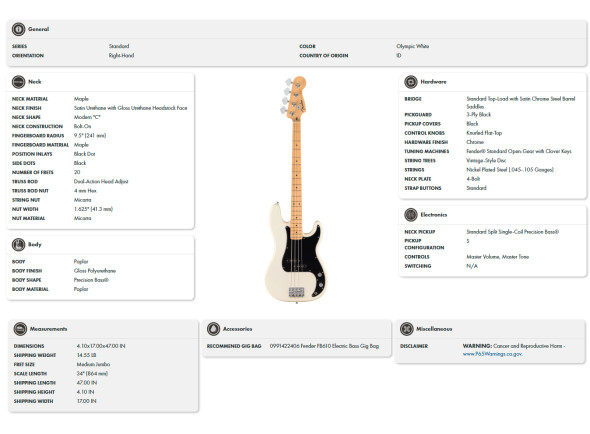This screenshot has width=590, height=434.
Task: Click the NECK MATERIAL label
Action: tap(30, 99)
